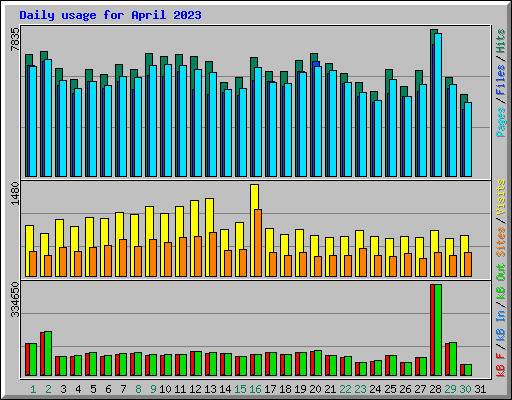Image resolution: width=512 pixels, height=400 pixels.
Task: Click the 334650 axis value
Action: 15,300
